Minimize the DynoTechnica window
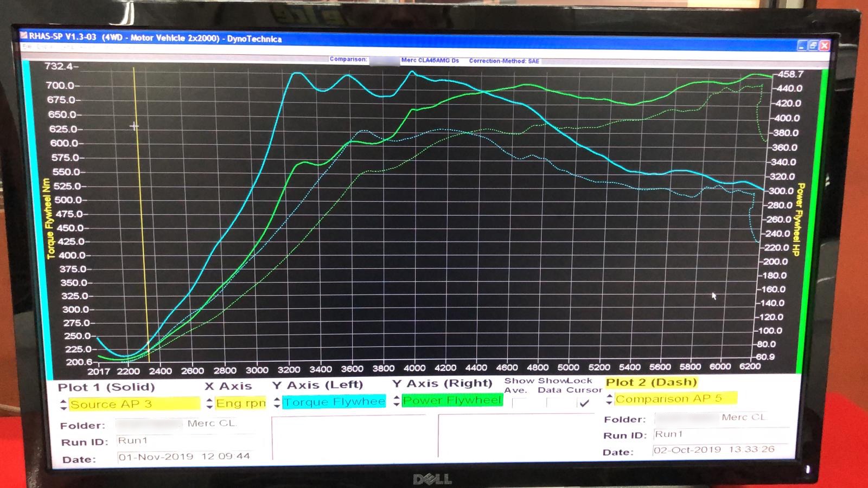The height and width of the screenshot is (488, 868). 802,46
